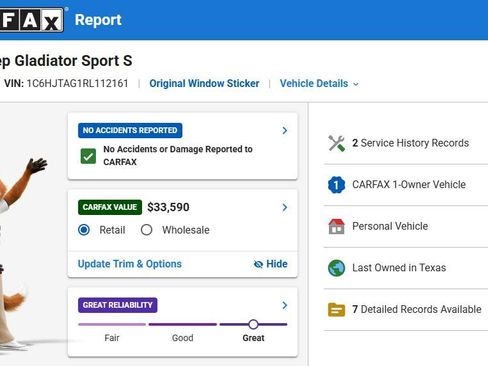Viewport: 488px width, 366px height.
Task: Click the Great reliability label
Action: 253,338
